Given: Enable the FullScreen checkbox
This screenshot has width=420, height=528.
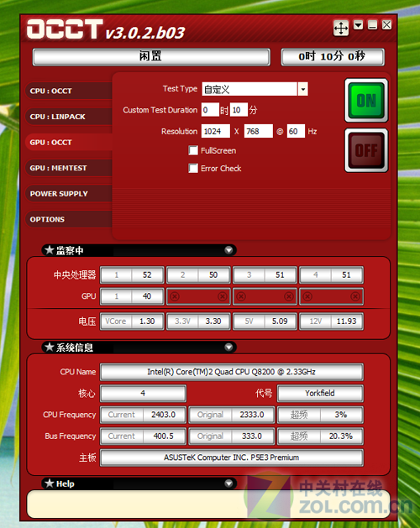Looking at the screenshot, I should click(x=193, y=150).
